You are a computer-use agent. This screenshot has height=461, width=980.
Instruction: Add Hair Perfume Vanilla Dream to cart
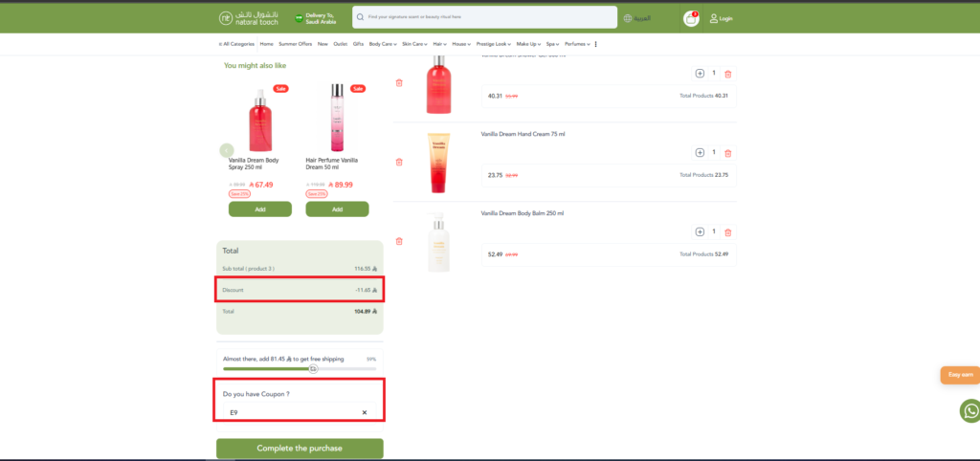[x=338, y=209]
